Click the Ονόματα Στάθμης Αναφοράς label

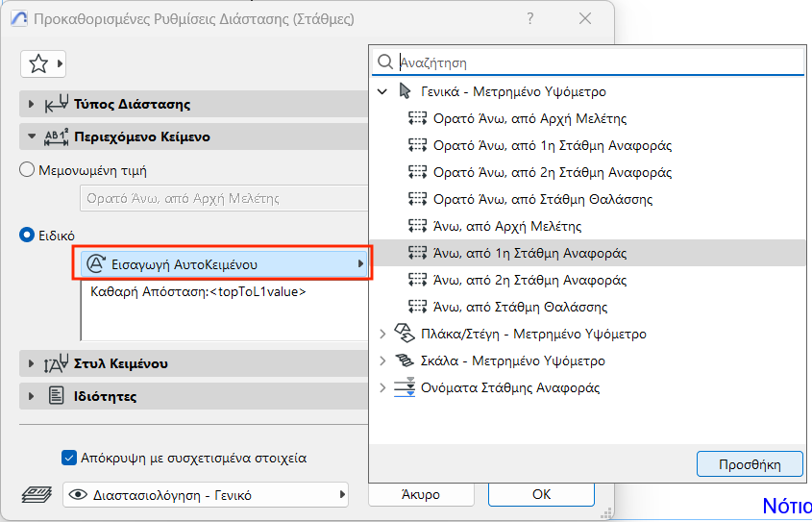pos(510,387)
